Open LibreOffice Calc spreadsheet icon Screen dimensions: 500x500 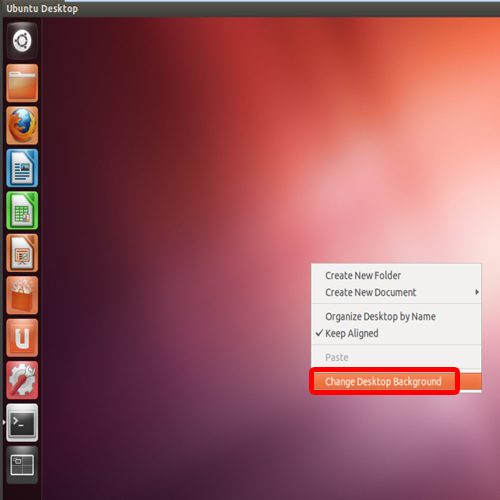click(x=22, y=210)
